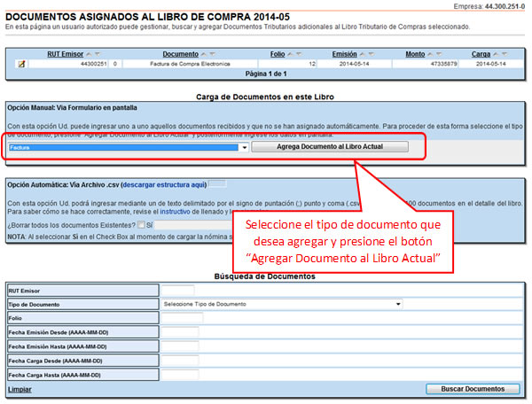Screen dimensions: 532x404
Task: Click the Monto column header
Action: (x=415, y=54)
